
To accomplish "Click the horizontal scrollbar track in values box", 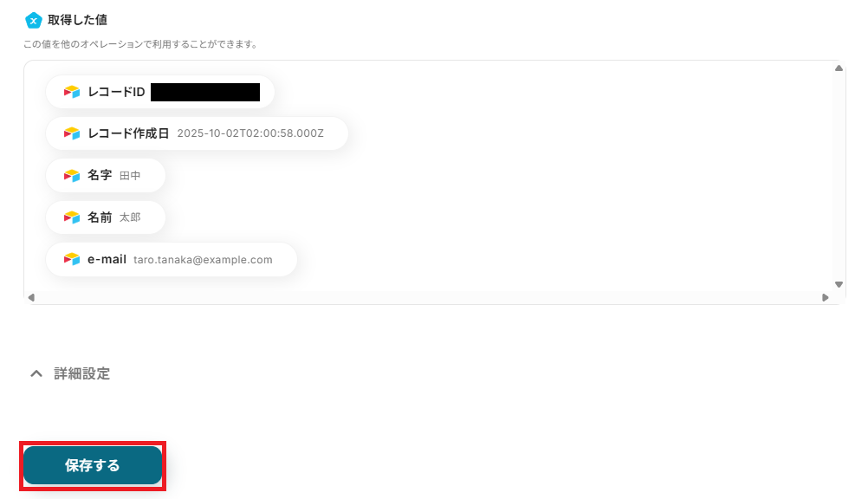I will (429, 297).
